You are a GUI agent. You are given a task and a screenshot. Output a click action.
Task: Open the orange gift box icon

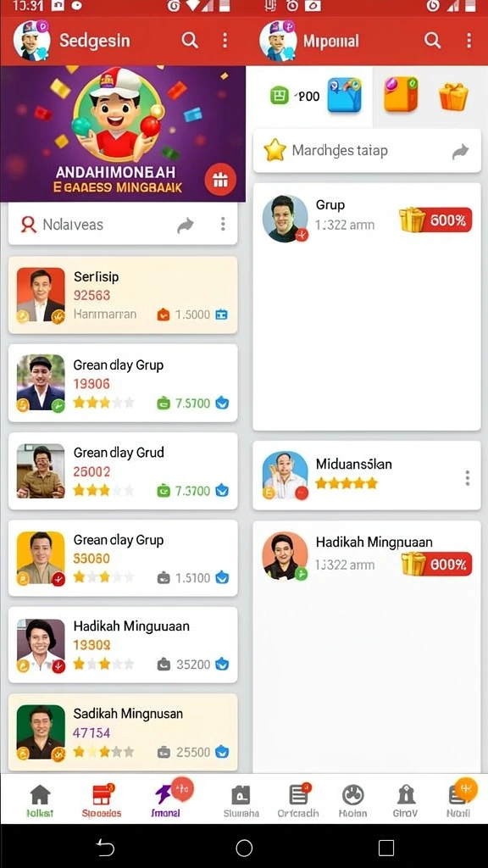tap(453, 96)
